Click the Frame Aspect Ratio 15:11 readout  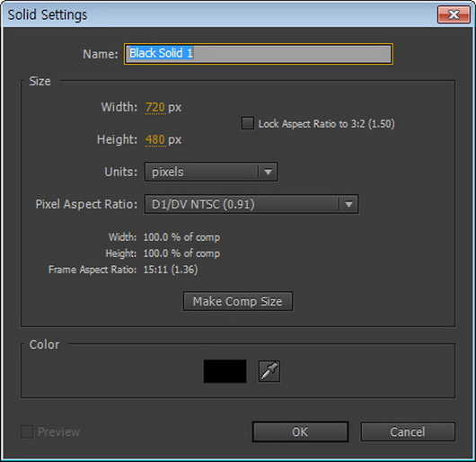click(171, 270)
